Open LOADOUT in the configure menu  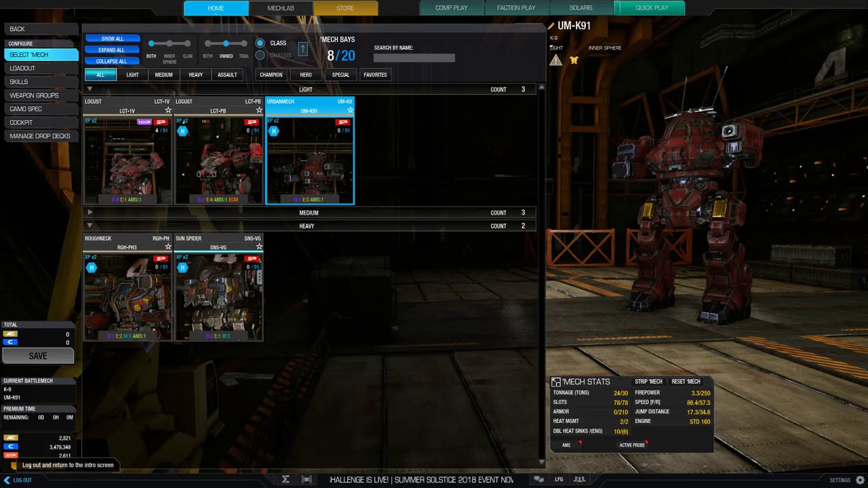point(41,68)
